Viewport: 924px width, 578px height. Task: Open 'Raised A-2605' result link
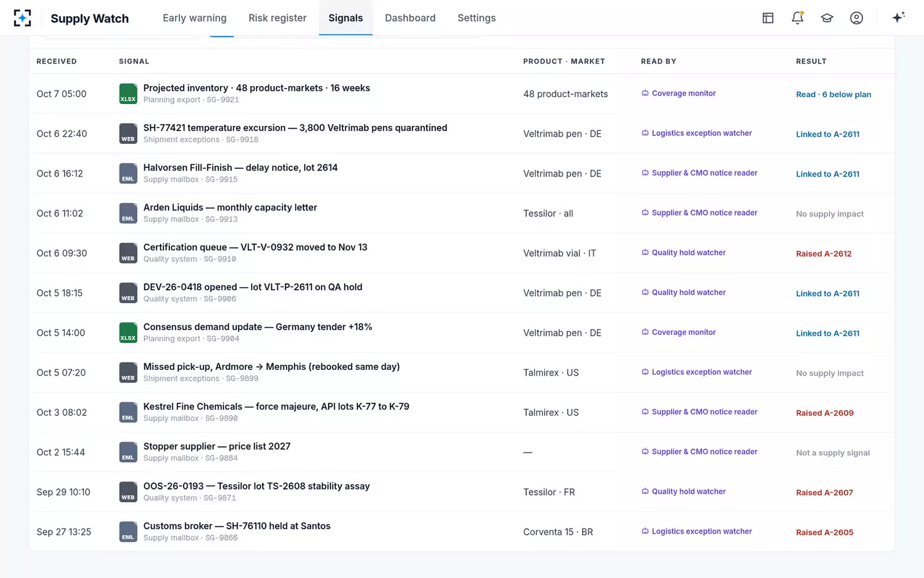click(x=825, y=532)
